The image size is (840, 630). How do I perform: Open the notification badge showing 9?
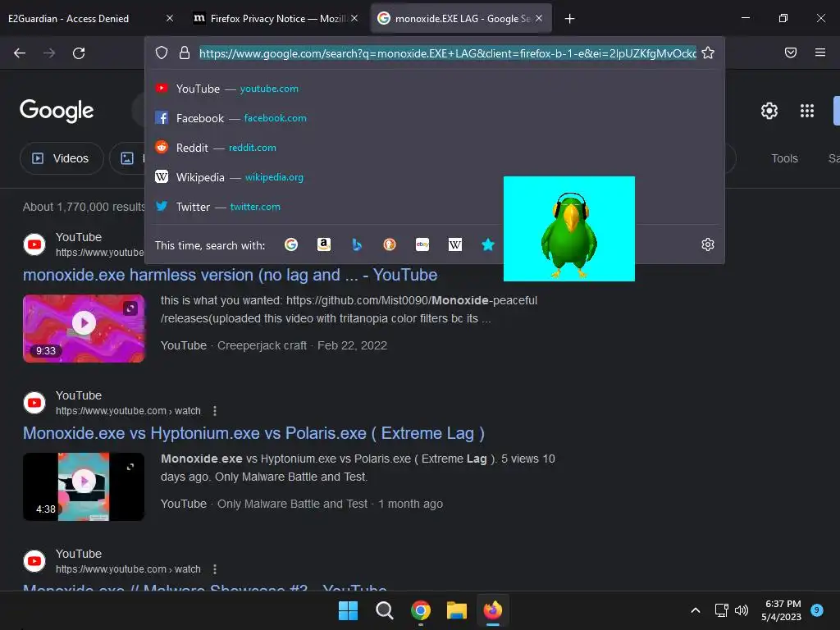coord(817,609)
